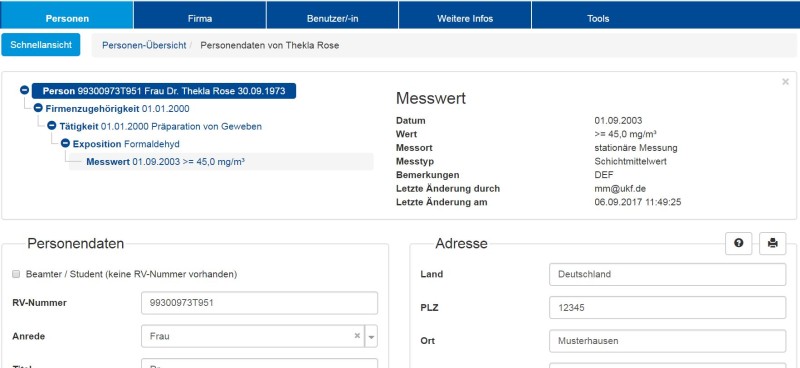Viewport: 800px width, 368px height.
Task: Click the PLZ input field
Action: point(667,308)
